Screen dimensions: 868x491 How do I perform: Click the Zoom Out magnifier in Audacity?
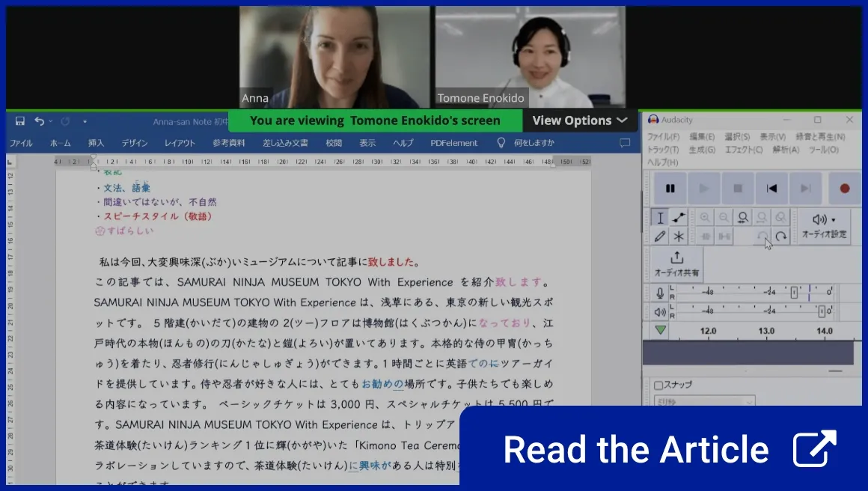[724, 218]
